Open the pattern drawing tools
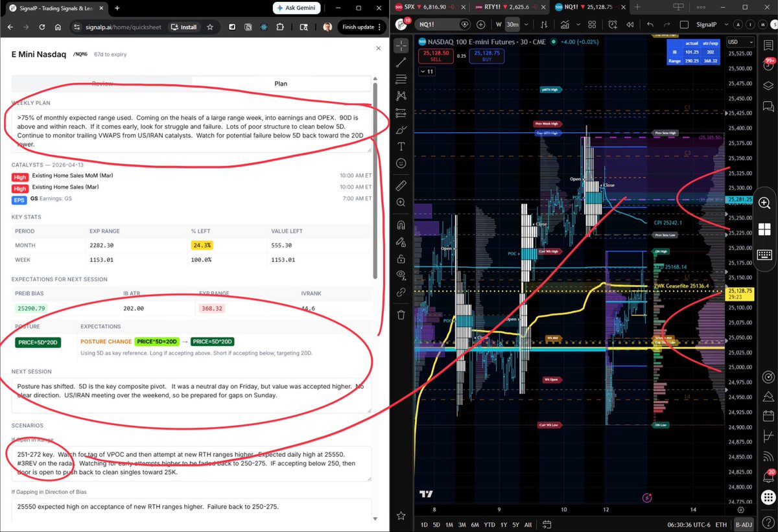The width and height of the screenshot is (778, 532). pos(401,95)
